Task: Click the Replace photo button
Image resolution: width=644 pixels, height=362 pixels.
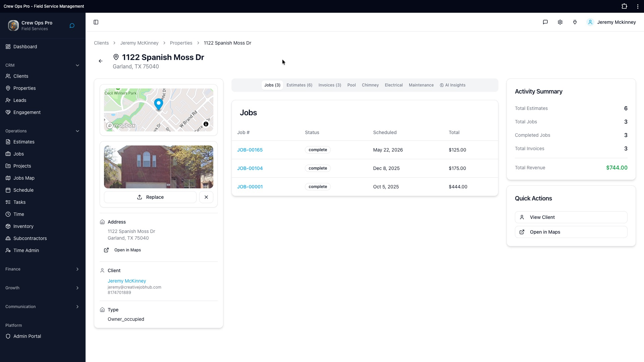Action: point(150,197)
